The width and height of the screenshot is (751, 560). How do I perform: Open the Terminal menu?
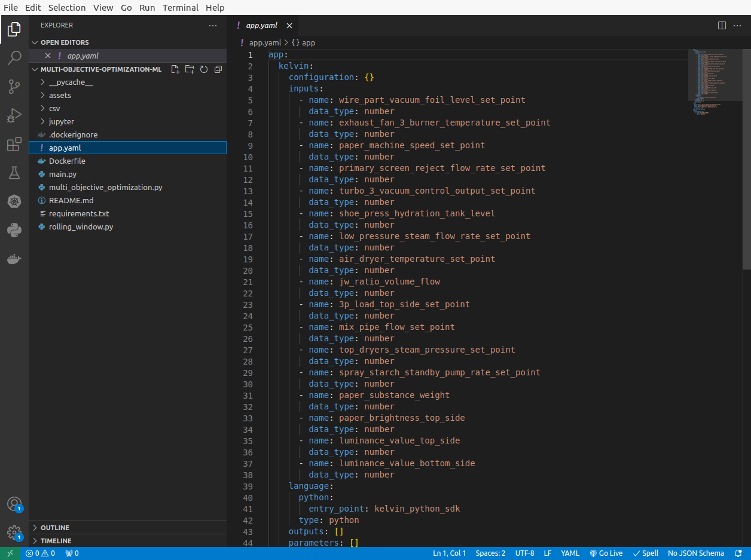click(181, 8)
